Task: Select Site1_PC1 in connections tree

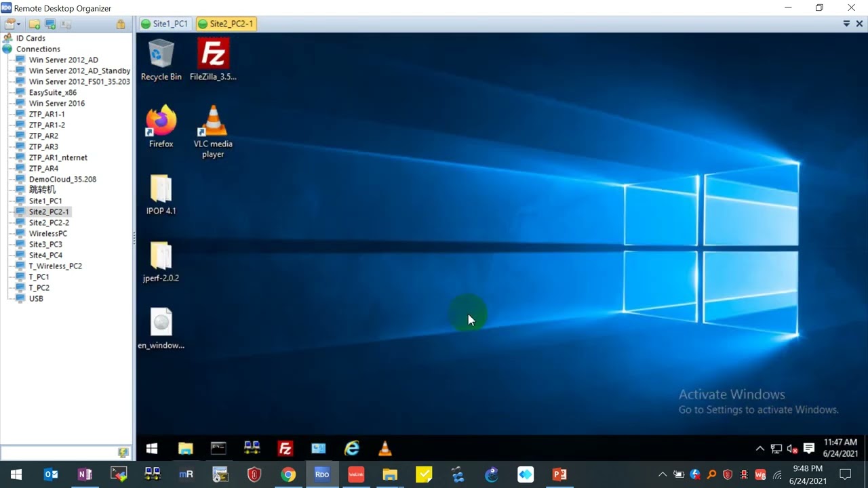Action: [x=45, y=201]
